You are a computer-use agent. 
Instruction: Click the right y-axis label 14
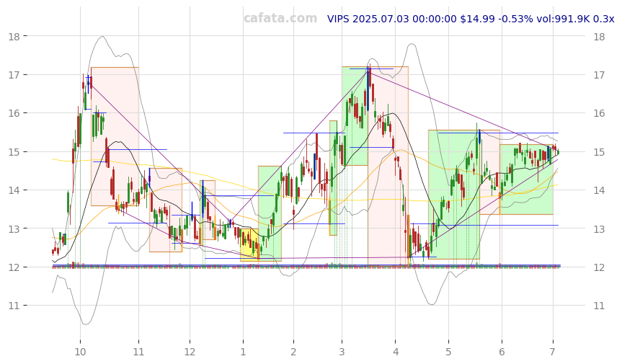(600, 190)
